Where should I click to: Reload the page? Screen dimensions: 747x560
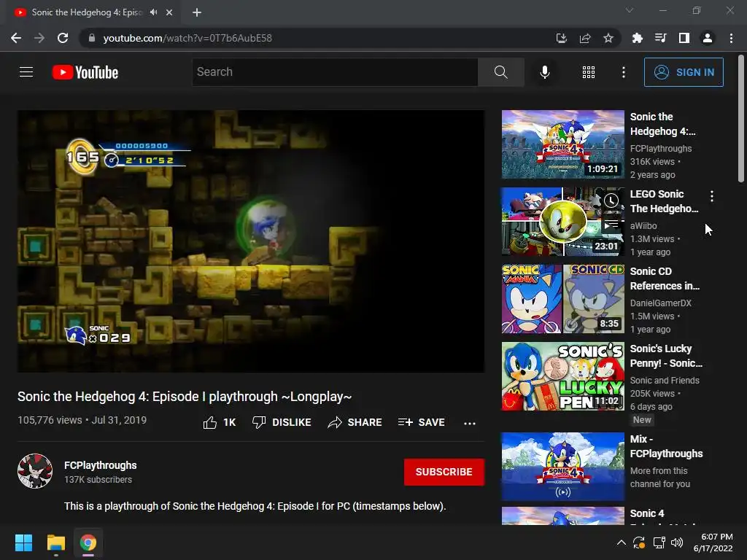(x=63, y=38)
